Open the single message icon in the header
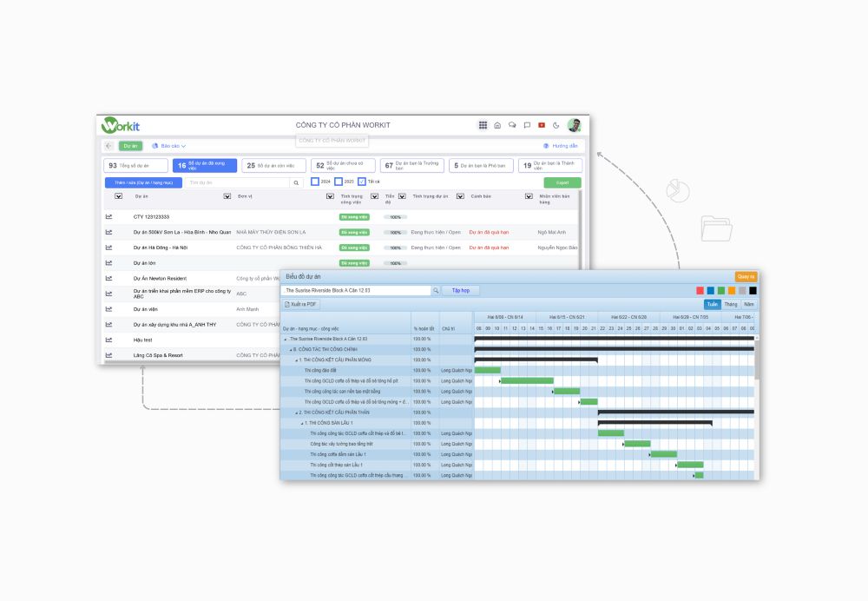This screenshot has width=868, height=601. point(527,125)
